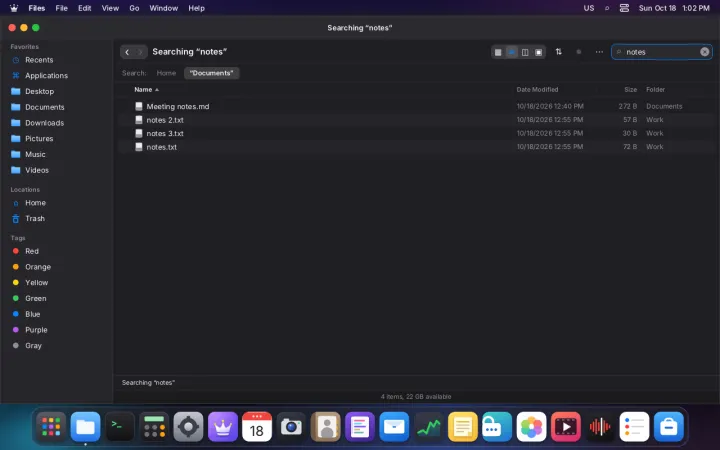
Task: Go forward with the right chevron
Action: [x=141, y=52]
